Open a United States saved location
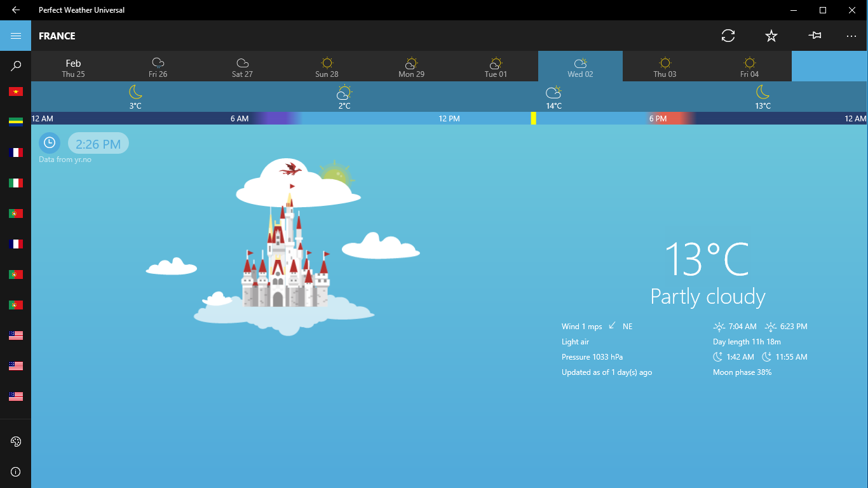The width and height of the screenshot is (868, 488). pyautogui.click(x=15, y=335)
